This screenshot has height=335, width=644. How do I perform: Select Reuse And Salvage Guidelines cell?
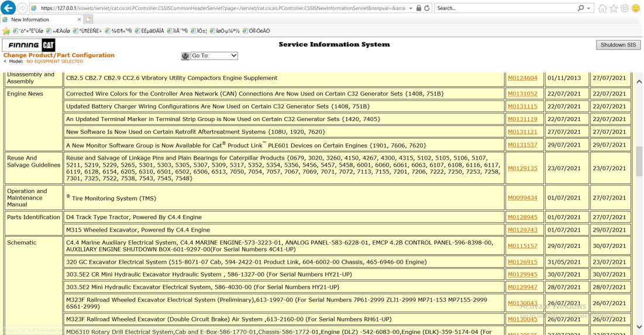pos(33,168)
